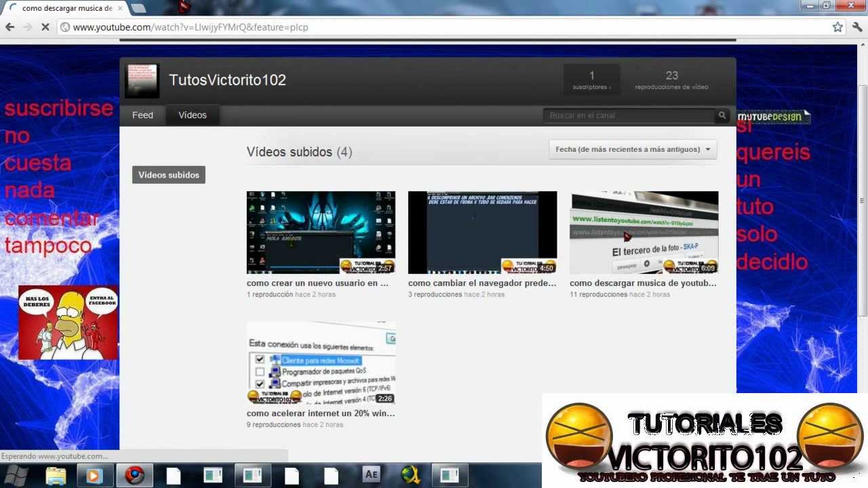Image resolution: width=868 pixels, height=488 pixels.
Task: Click the '3 reproducciones' view count text
Action: [x=435, y=295]
